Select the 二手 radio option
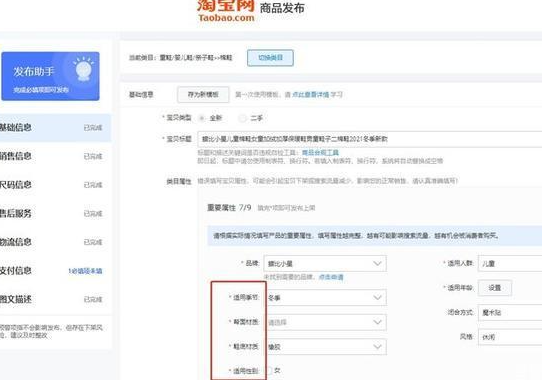 point(242,118)
